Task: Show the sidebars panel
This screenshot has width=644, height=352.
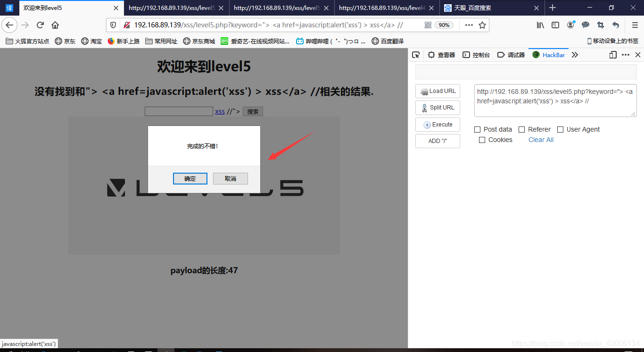Action: [555, 25]
